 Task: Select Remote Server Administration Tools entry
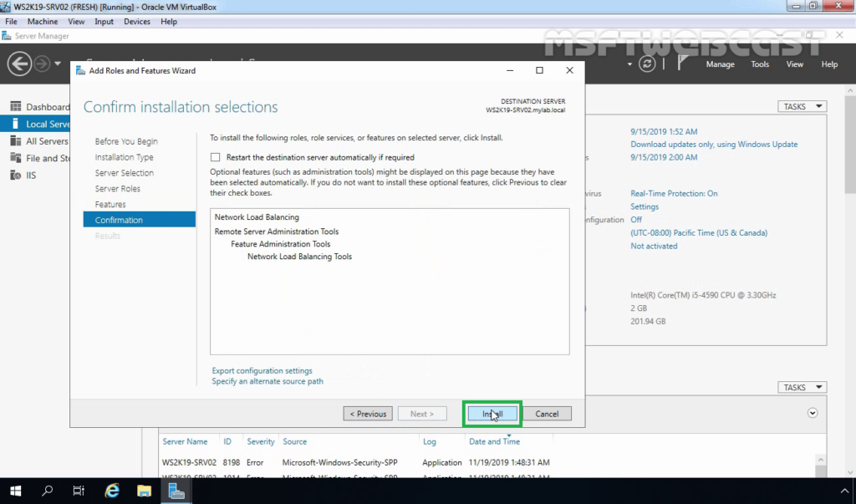click(276, 232)
